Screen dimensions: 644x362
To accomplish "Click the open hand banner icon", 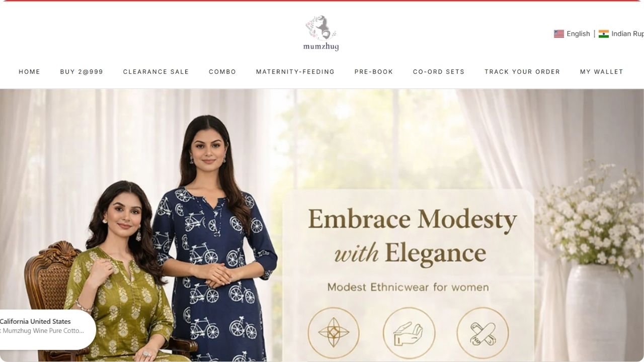I will pyautogui.click(x=409, y=333).
